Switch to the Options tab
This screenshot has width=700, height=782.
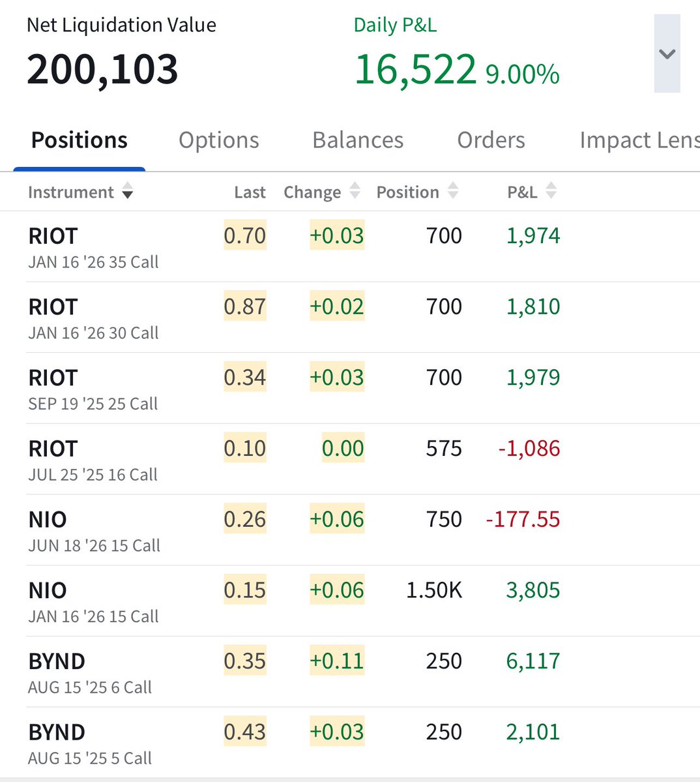coord(219,140)
